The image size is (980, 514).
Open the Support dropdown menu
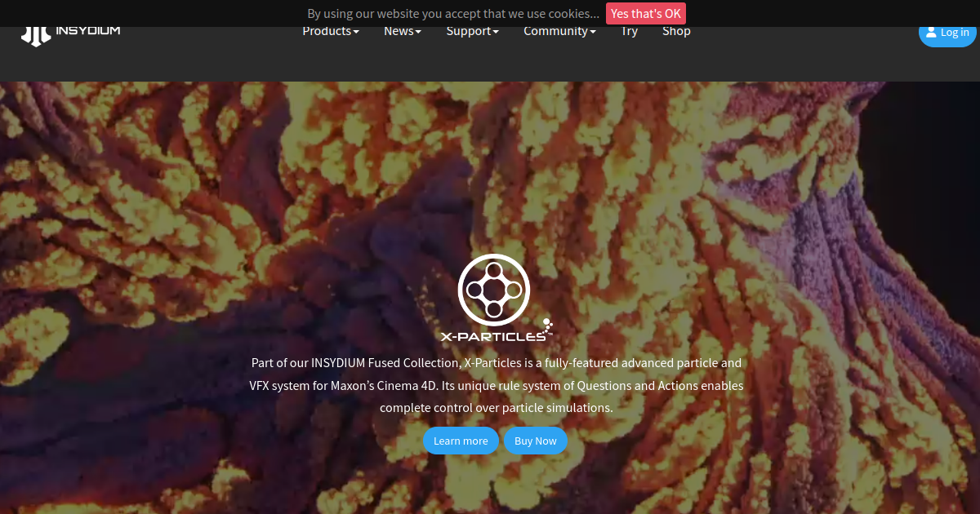pyautogui.click(x=472, y=32)
